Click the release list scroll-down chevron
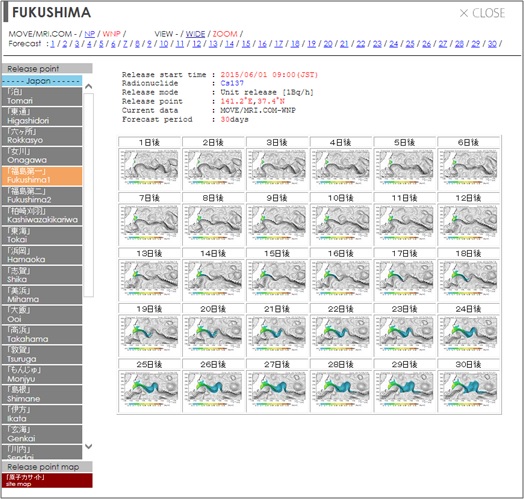The image size is (524, 499). (x=89, y=446)
